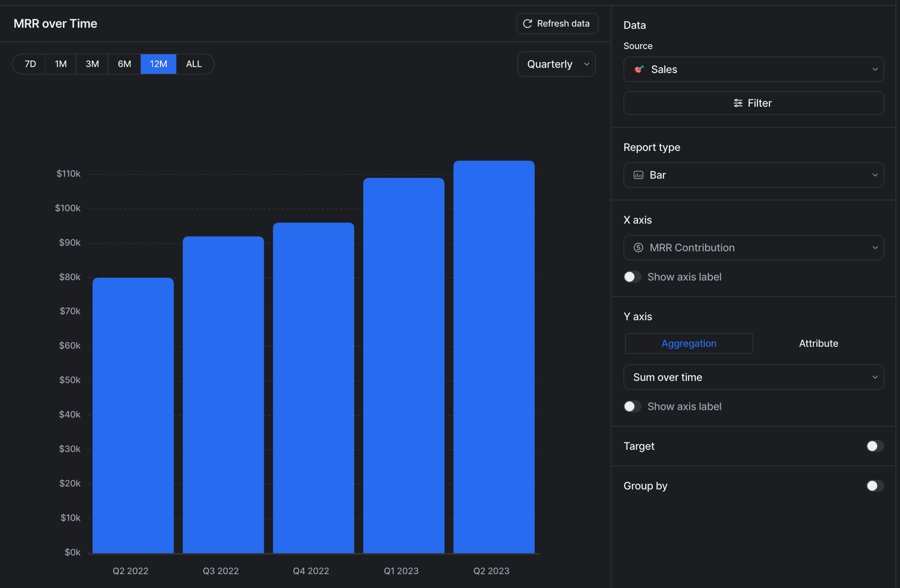This screenshot has height=588, width=900.
Task: Click the chevron on the Sales source field
Action: (x=875, y=69)
